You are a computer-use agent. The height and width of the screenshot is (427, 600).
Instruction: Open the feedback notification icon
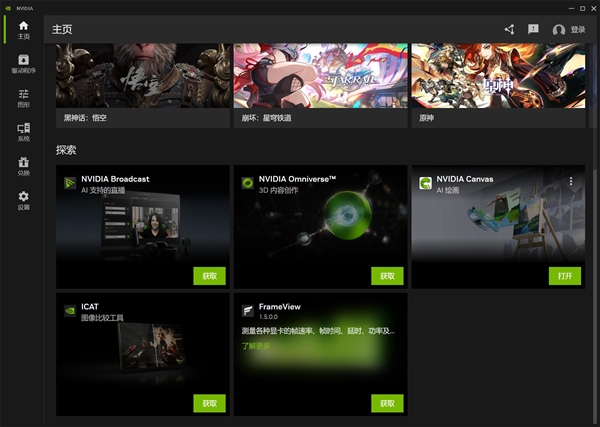tap(533, 29)
